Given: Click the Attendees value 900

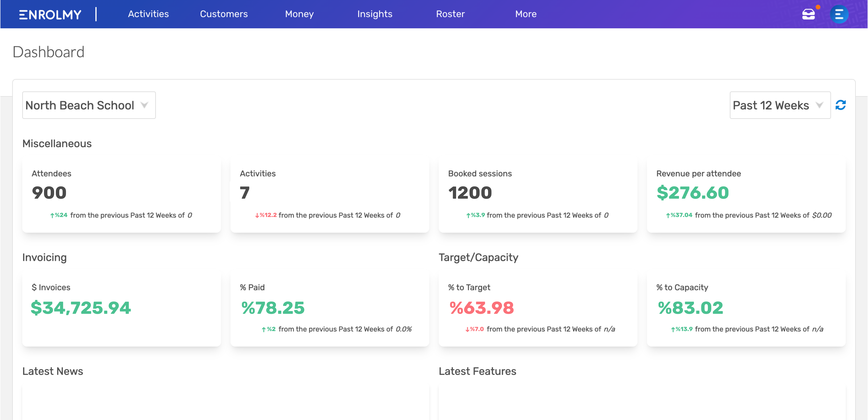Looking at the screenshot, I should (x=49, y=193).
